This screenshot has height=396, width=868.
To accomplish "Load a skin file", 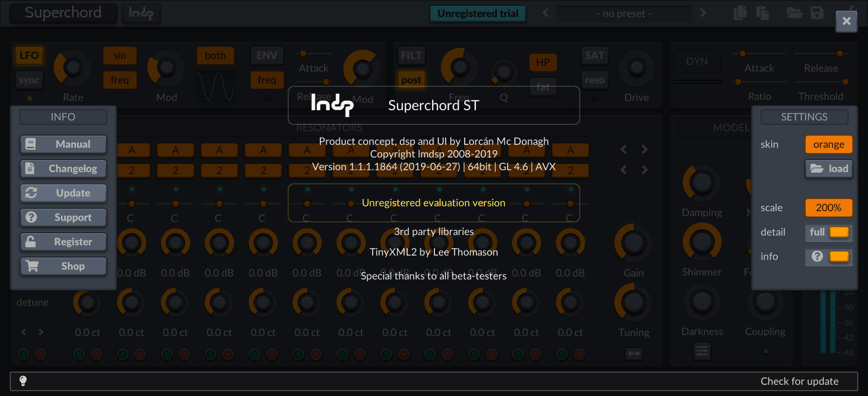I will (829, 169).
